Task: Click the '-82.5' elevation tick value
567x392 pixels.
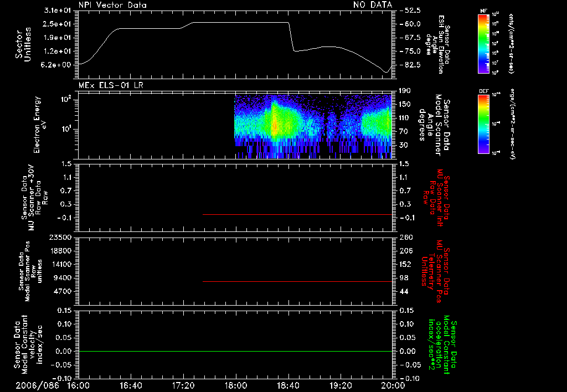Action: (x=410, y=65)
